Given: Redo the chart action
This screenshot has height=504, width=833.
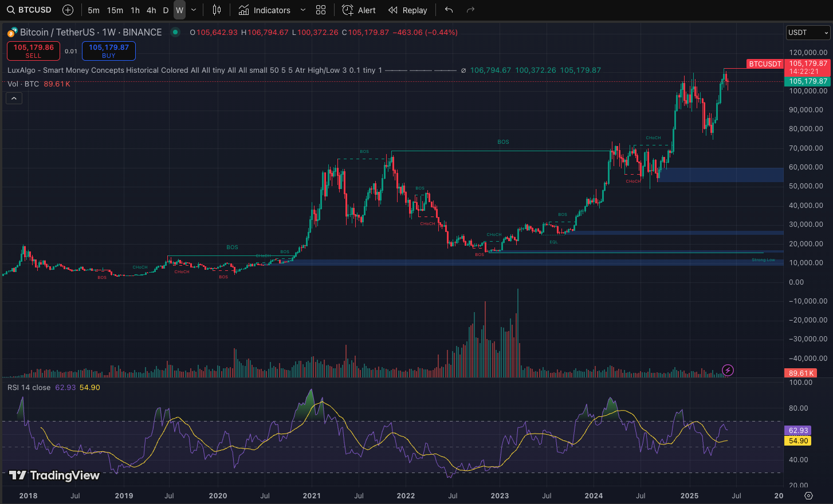Looking at the screenshot, I should (470, 10).
